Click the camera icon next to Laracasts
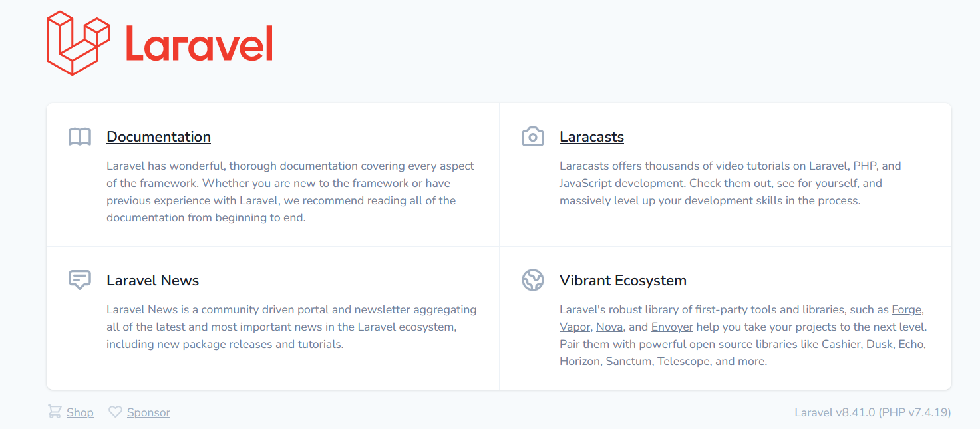Screen dimensions: 980x429 tap(533, 136)
